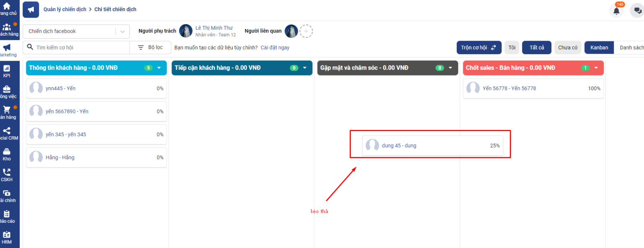Viewport: 644px width, 248px height.
Task: Open the chat messages icon
Action: (x=637, y=11)
